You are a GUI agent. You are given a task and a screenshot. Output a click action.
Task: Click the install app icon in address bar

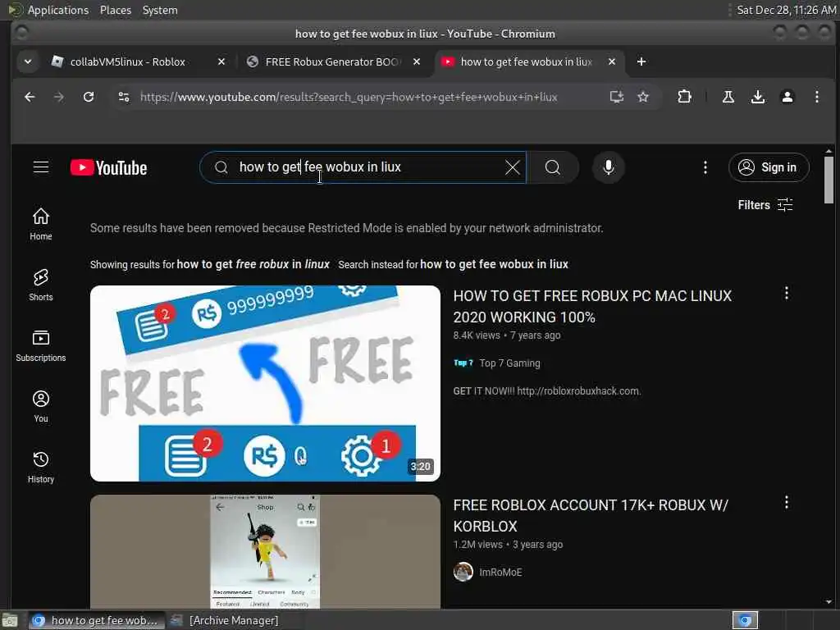tap(617, 97)
